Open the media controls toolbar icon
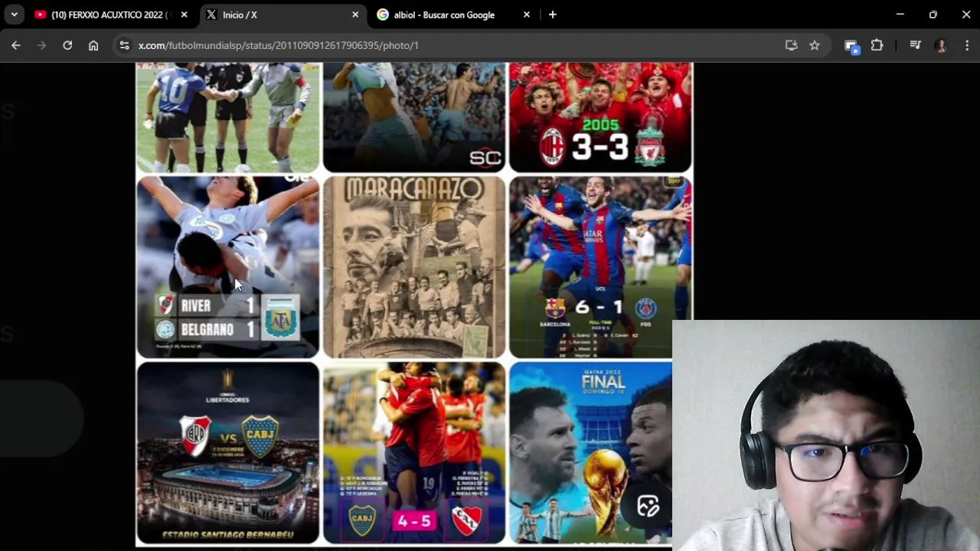Viewport: 980px width, 551px height. tap(915, 45)
